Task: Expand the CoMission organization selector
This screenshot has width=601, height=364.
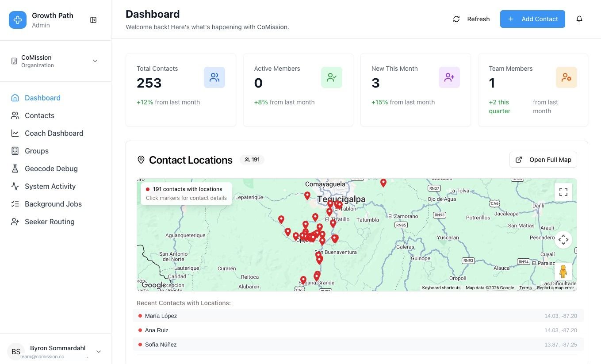Action: coord(55,61)
